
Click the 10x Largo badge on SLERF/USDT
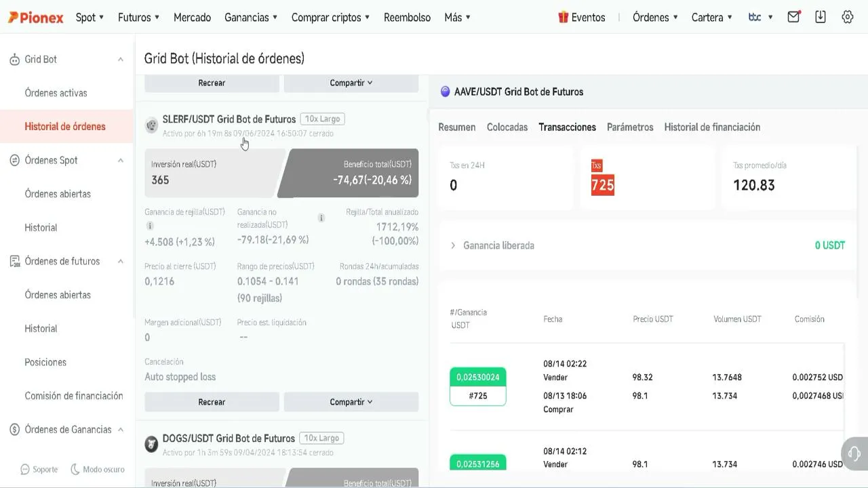click(x=322, y=119)
